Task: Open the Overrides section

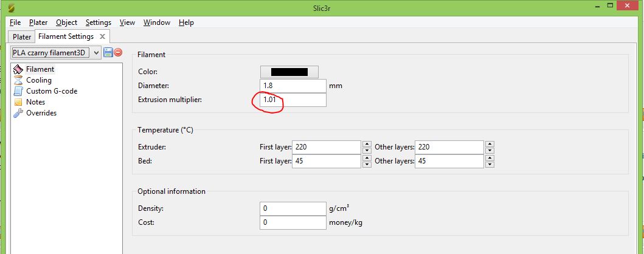Action: click(x=41, y=113)
